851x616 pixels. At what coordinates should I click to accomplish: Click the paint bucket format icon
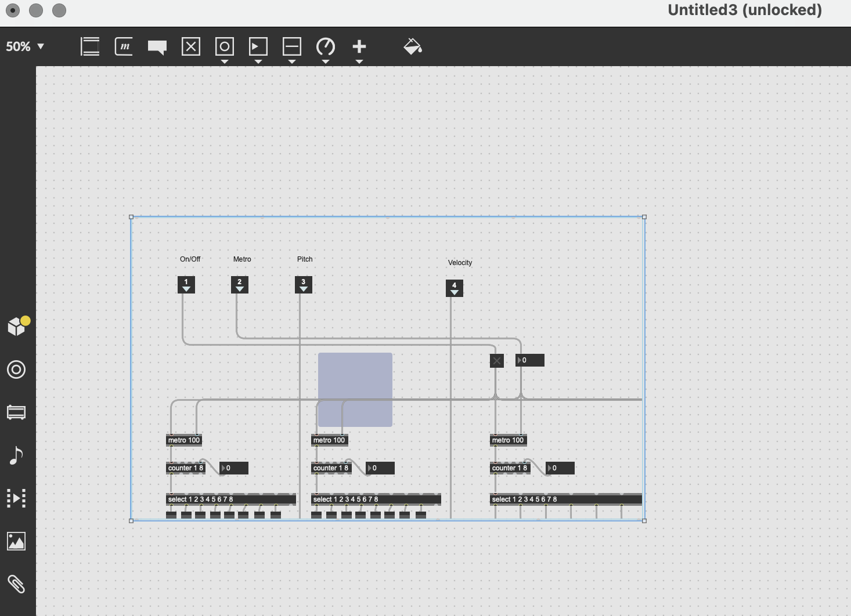[412, 46]
